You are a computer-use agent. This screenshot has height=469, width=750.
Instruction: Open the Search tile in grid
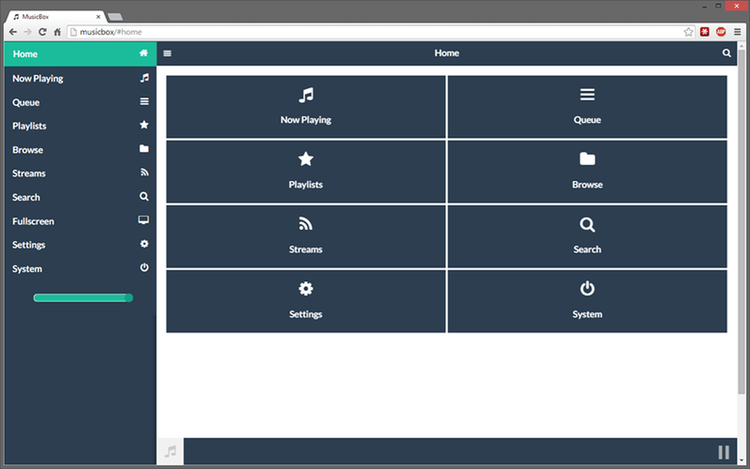[587, 237]
